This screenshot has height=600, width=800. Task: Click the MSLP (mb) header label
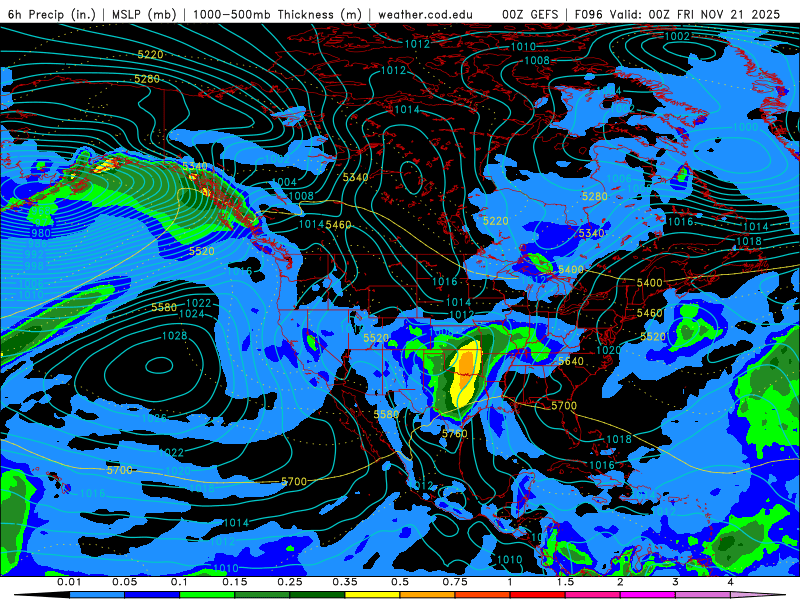coord(144,14)
